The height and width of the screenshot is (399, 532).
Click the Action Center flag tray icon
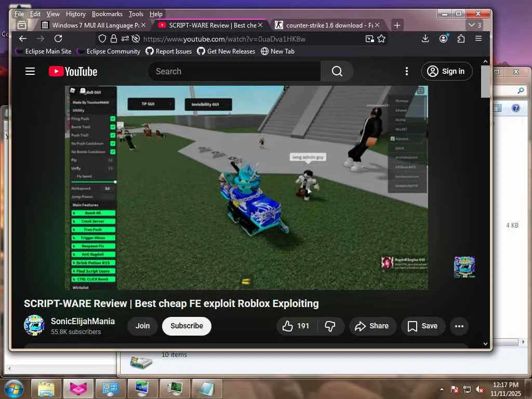[455, 390]
